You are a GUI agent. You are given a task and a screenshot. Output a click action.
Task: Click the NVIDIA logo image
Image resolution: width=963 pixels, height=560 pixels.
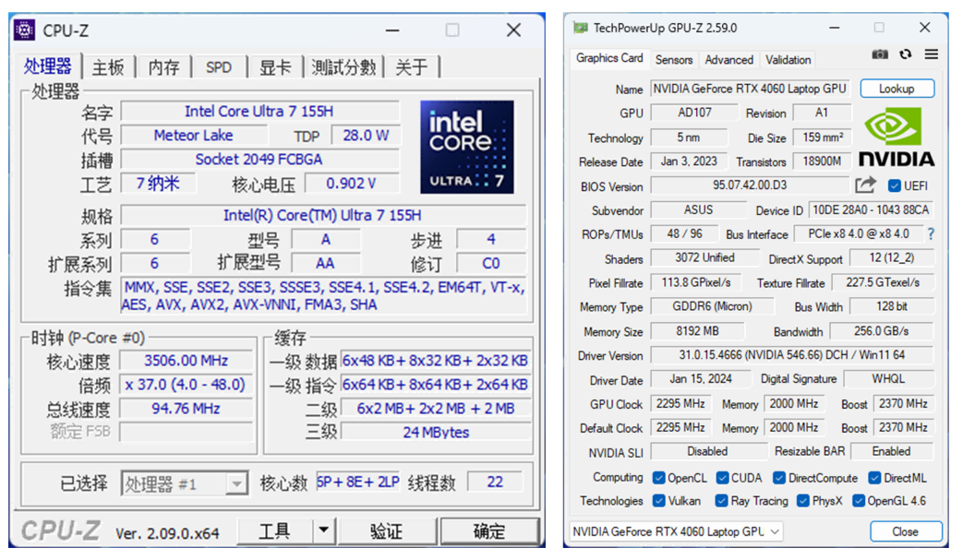[897, 137]
